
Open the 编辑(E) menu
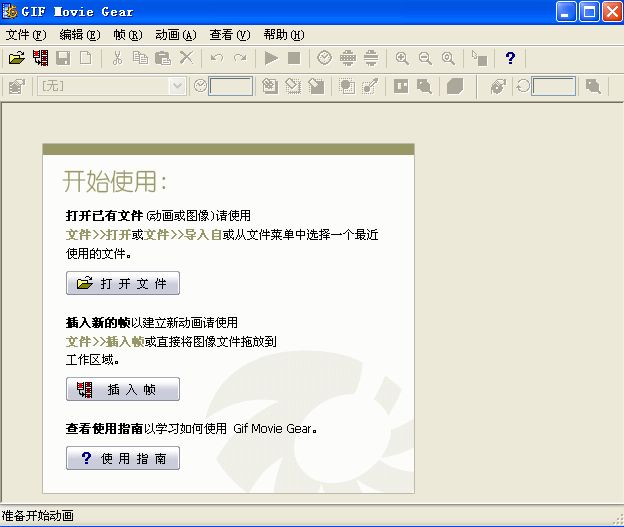[x=80, y=35]
